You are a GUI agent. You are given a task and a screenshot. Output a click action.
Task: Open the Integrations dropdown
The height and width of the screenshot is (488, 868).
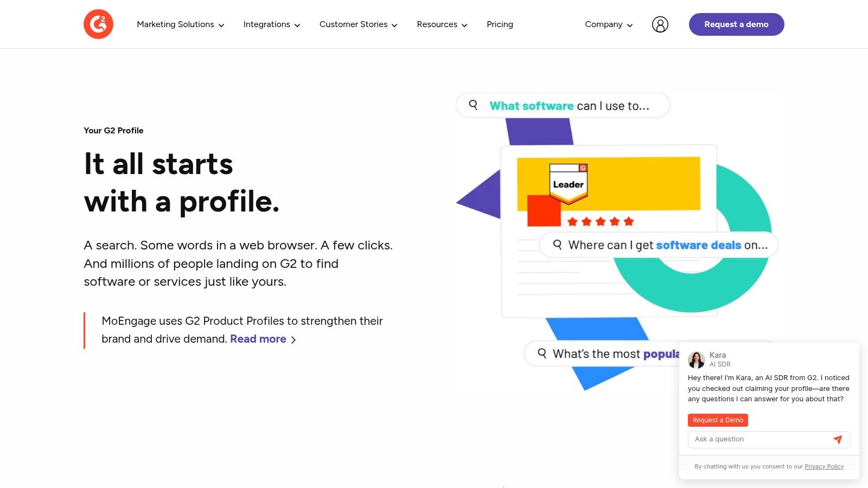271,24
